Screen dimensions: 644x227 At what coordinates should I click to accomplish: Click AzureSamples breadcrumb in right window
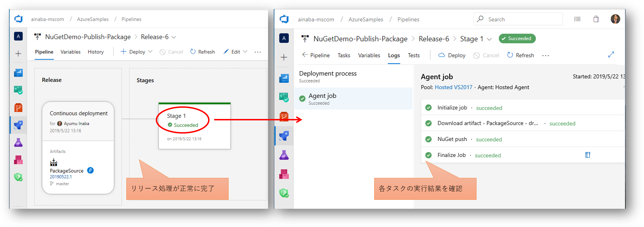(x=366, y=19)
